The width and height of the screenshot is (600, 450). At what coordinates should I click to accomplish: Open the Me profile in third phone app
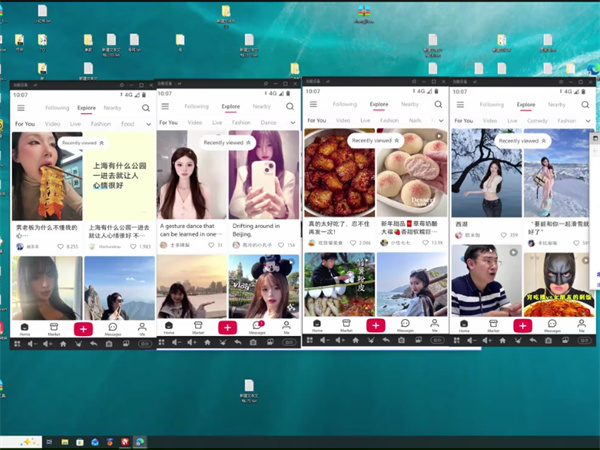[x=434, y=325]
